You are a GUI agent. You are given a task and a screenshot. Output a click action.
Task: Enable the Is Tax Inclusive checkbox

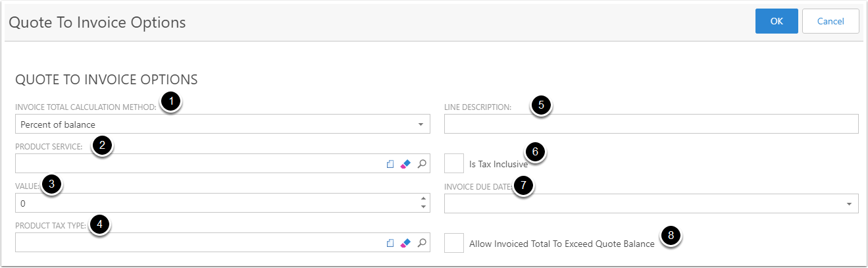454,164
